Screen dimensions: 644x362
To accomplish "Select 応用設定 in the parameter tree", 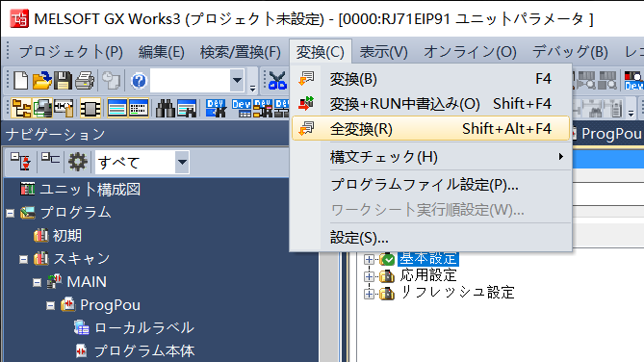I will (428, 275).
